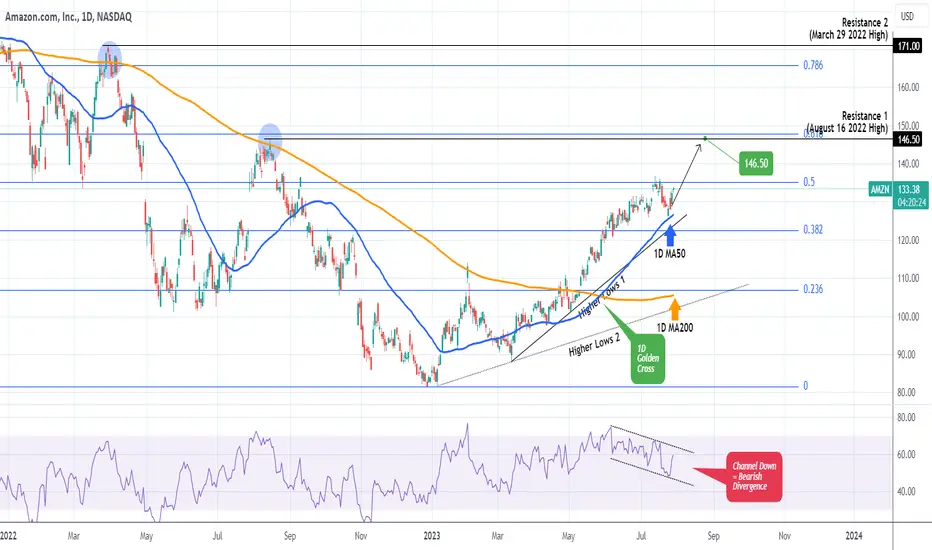Click the 1D Golden Cross callout
The image size is (932, 550).
pyautogui.click(x=648, y=359)
